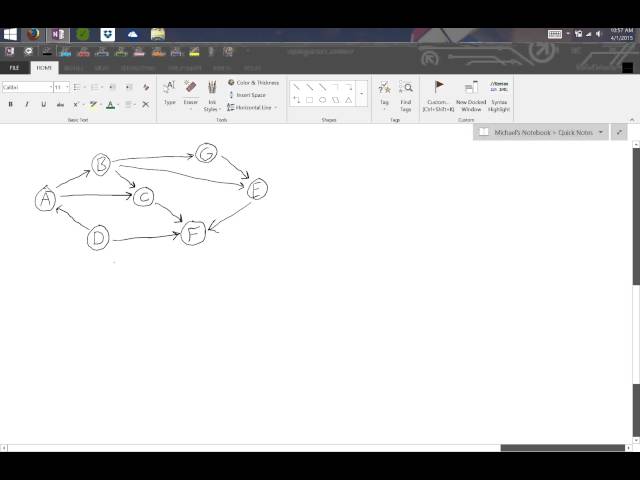This screenshot has height=480, width=640.
Task: Open the highlight color dropdown arrow
Action: [x=101, y=104]
